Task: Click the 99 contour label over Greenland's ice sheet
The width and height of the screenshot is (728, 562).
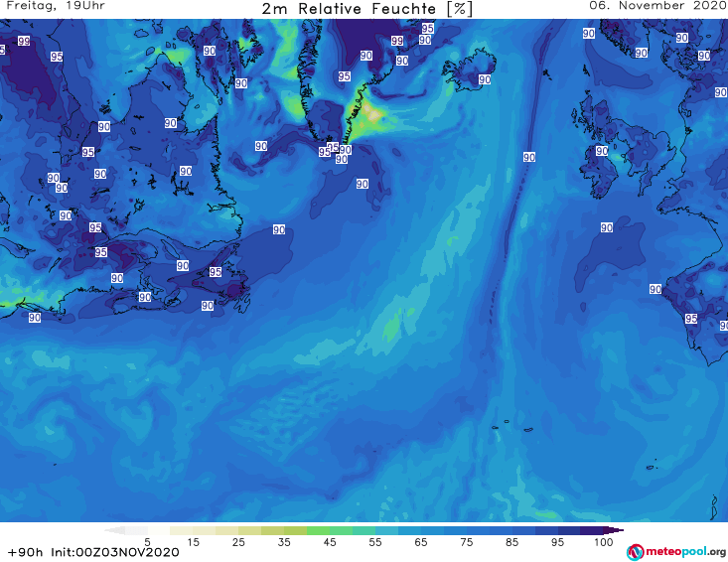Action: (397, 41)
